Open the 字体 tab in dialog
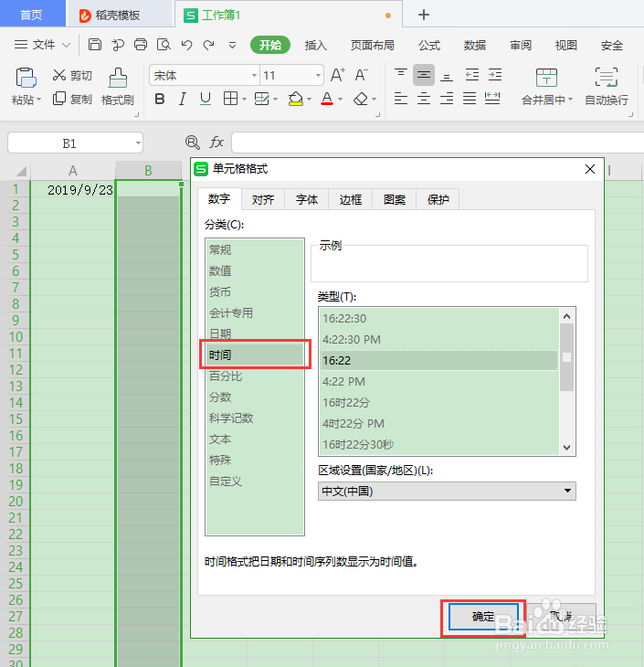 [x=307, y=199]
